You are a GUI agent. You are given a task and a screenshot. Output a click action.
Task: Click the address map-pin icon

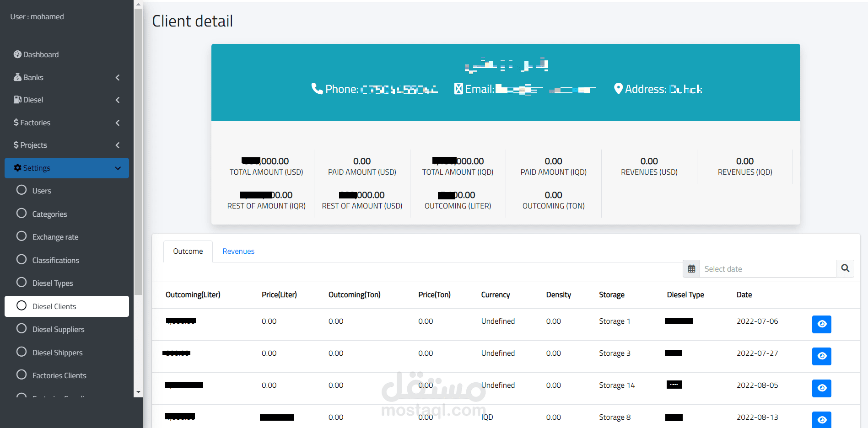(618, 89)
